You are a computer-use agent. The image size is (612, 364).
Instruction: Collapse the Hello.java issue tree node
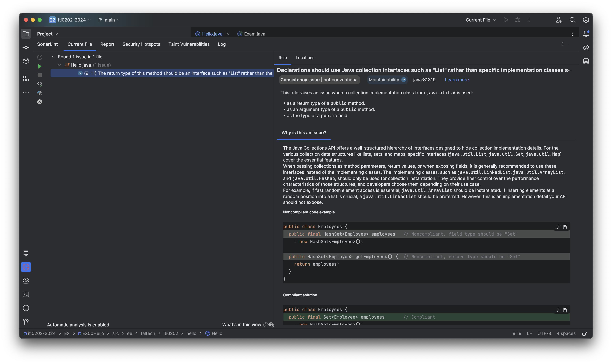point(60,65)
